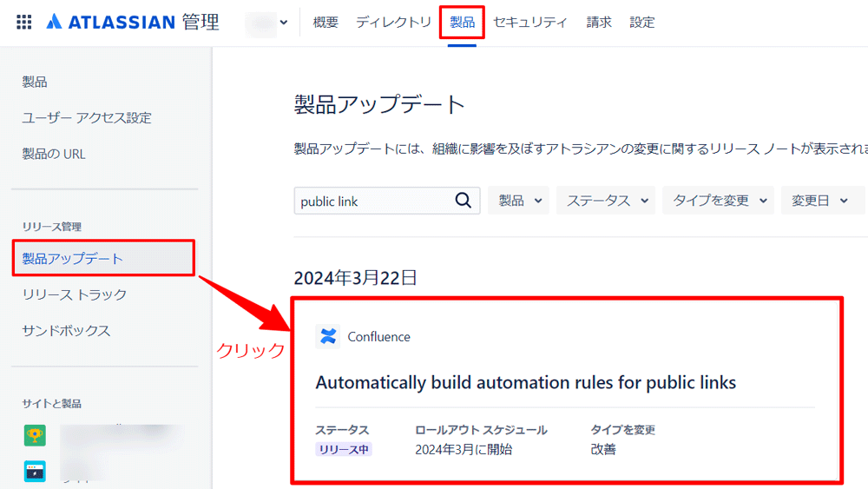Select the blue window site icon
This screenshot has width=868, height=489.
pos(35,471)
